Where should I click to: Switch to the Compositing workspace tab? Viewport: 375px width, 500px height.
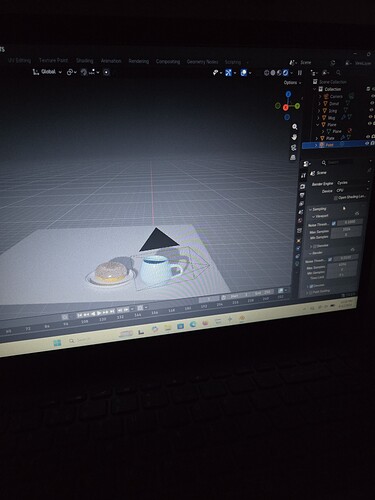[168, 62]
